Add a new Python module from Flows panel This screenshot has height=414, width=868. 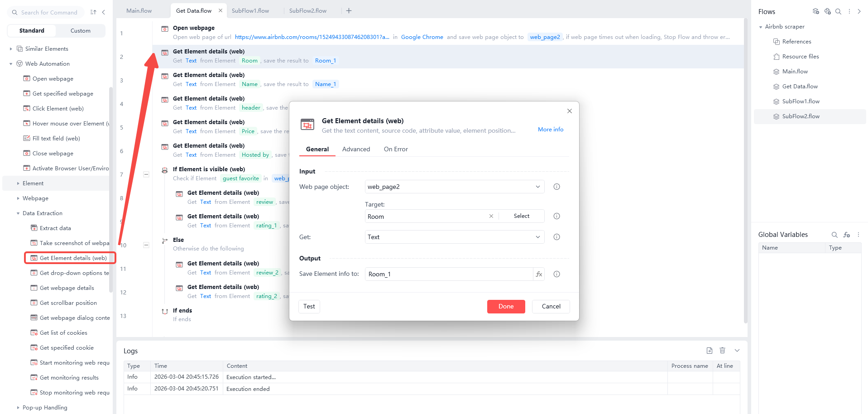tap(827, 11)
